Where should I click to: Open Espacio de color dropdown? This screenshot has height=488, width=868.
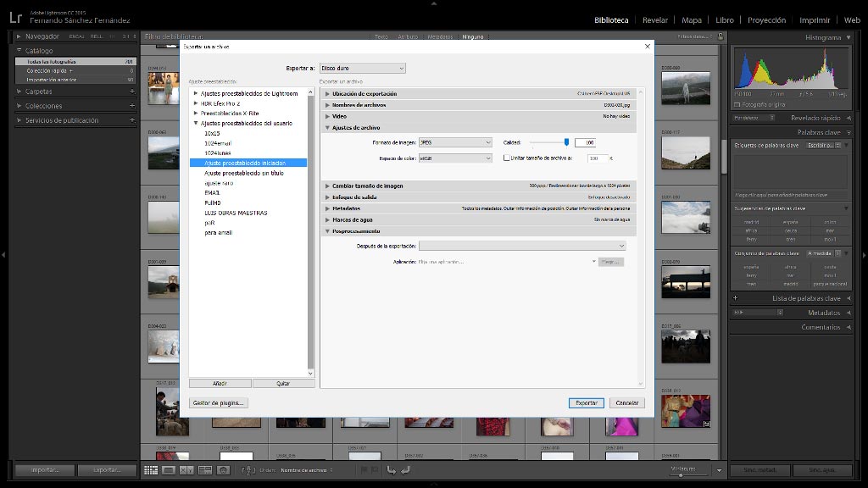pos(455,158)
